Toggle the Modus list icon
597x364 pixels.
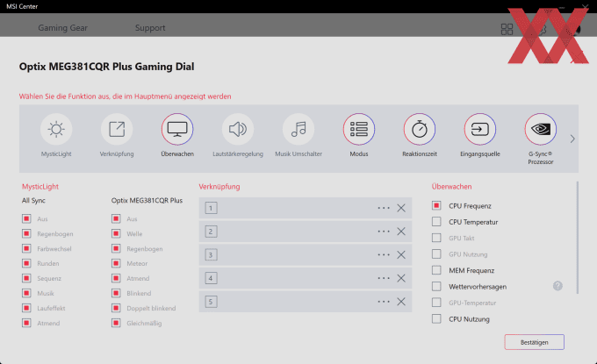[359, 129]
